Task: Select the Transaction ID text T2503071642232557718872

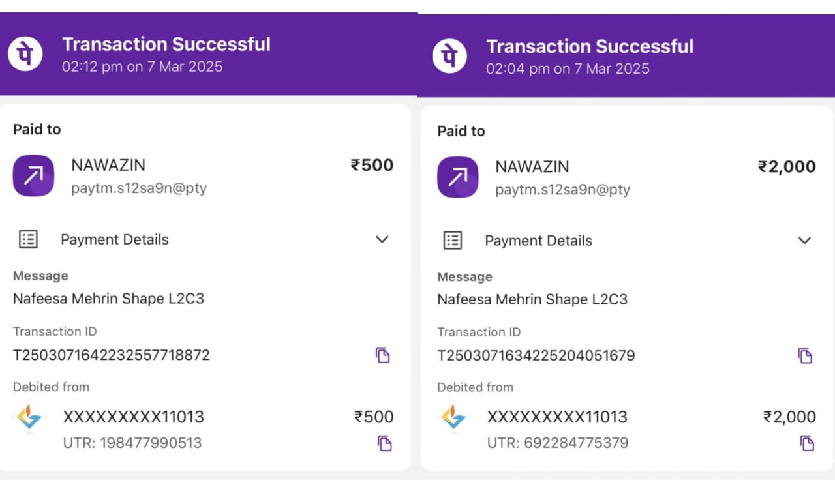Action: pos(111,355)
